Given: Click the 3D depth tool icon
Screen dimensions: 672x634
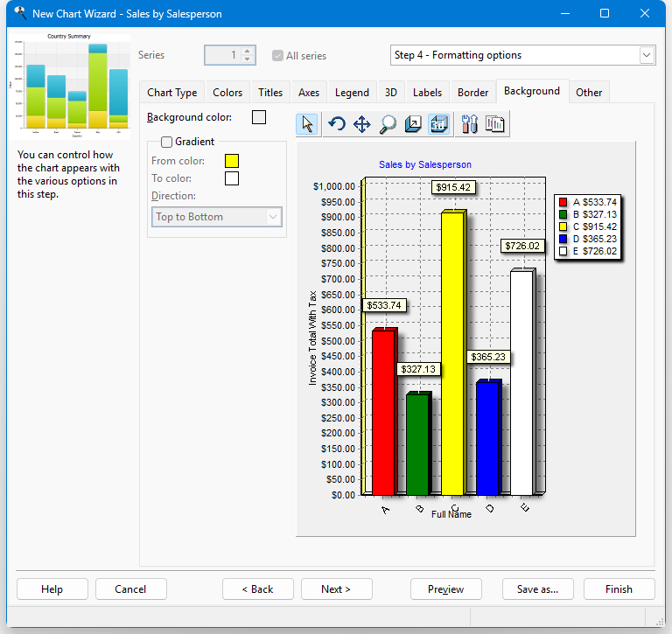Looking at the screenshot, I should (x=414, y=124).
